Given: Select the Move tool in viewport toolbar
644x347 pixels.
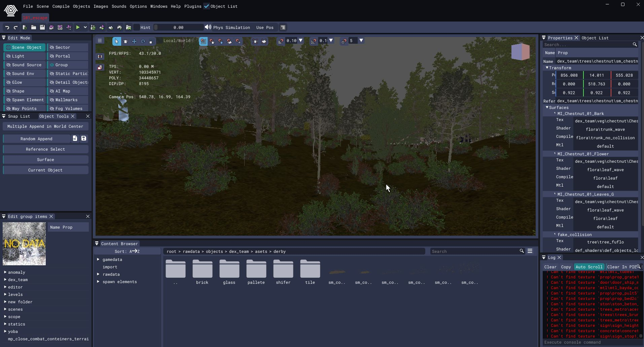Looking at the screenshot, I should tap(134, 41).
